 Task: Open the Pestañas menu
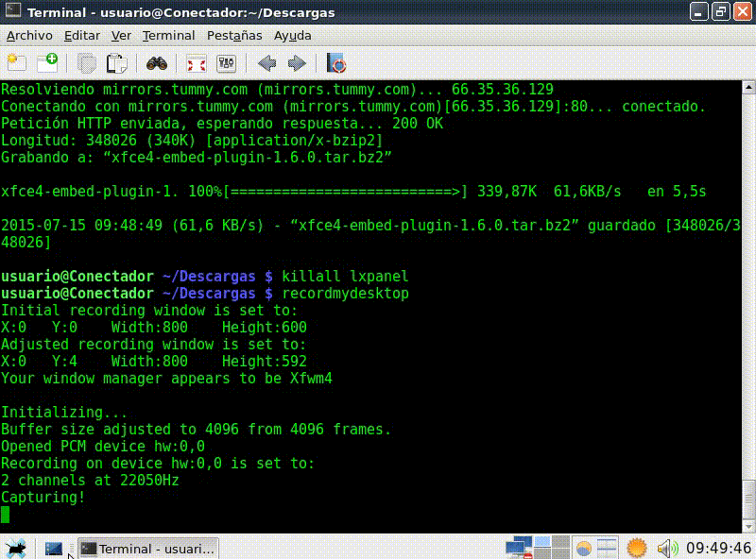tap(234, 35)
